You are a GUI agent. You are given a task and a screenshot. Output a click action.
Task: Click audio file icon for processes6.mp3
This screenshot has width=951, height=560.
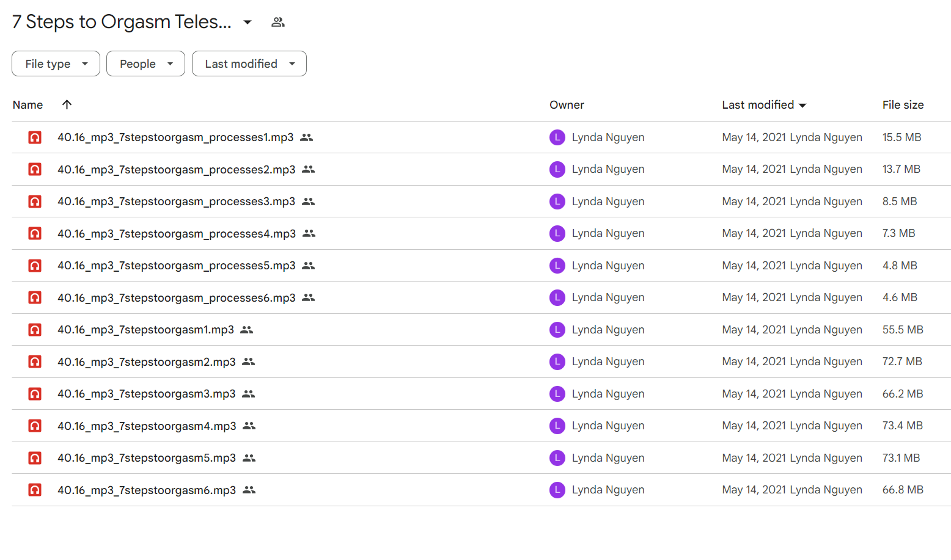[x=35, y=297]
